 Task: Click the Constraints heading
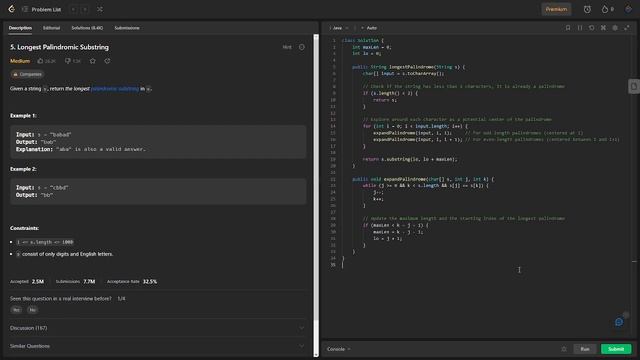click(x=24, y=228)
